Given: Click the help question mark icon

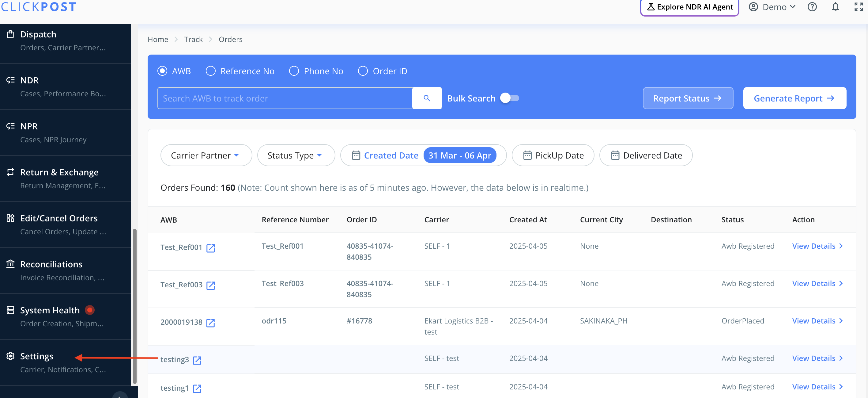Looking at the screenshot, I should [812, 7].
